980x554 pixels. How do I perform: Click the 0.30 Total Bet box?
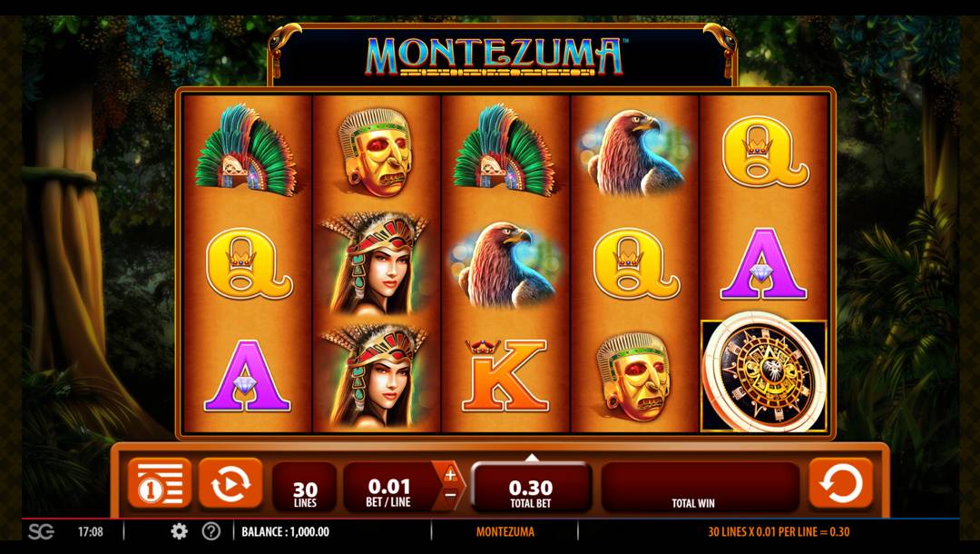531,489
